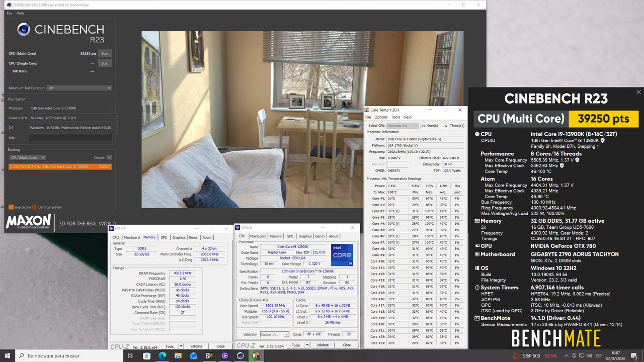The height and width of the screenshot is (362, 644).
Task: Click the Info input field in Cinebench
Action: [x=70, y=137]
